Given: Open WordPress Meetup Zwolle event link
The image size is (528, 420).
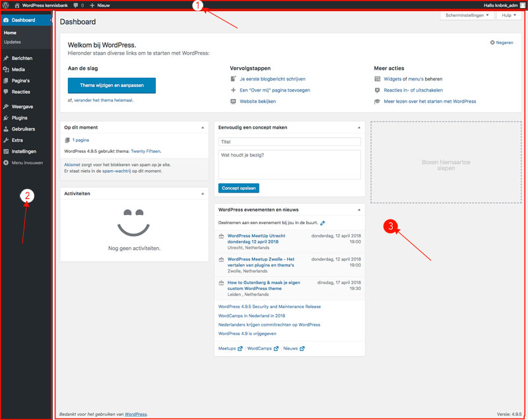Looking at the screenshot, I should tap(261, 262).
